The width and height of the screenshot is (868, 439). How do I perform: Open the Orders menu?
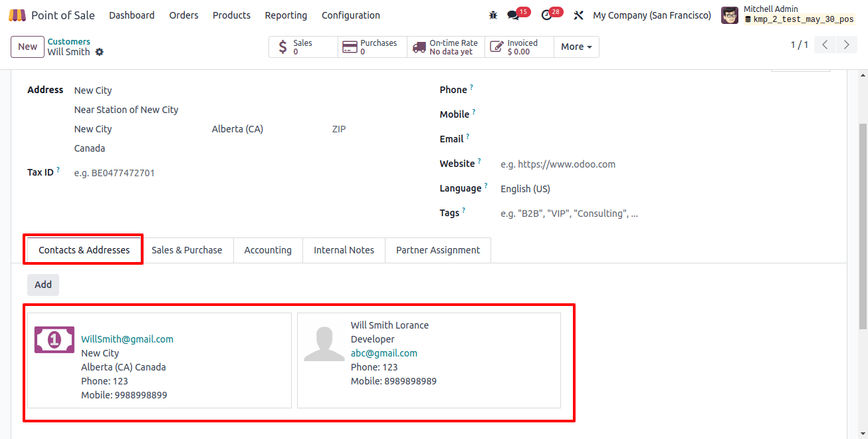183,15
